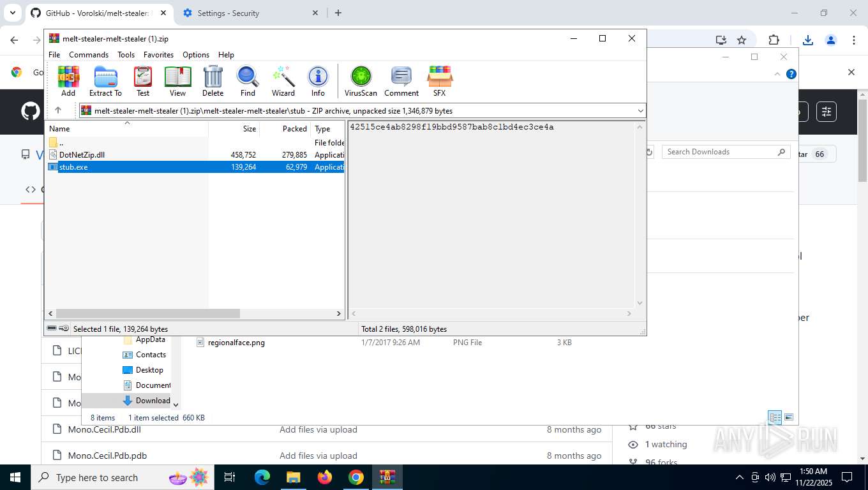Viewport: 868px width, 490px height.
Task: Open the Find tool in WinRAR
Action: click(x=248, y=81)
